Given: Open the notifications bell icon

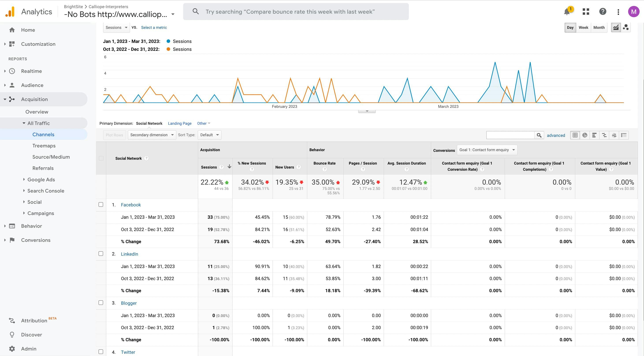Looking at the screenshot, I should coord(567,12).
